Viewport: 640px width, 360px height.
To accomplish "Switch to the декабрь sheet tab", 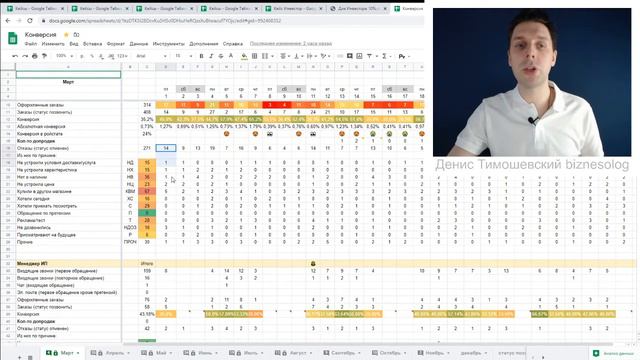I will click(474, 353).
